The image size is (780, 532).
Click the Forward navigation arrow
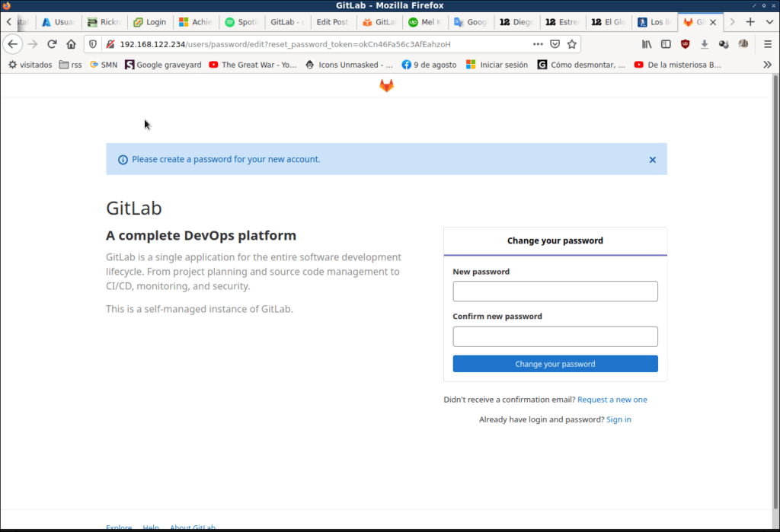coord(32,44)
